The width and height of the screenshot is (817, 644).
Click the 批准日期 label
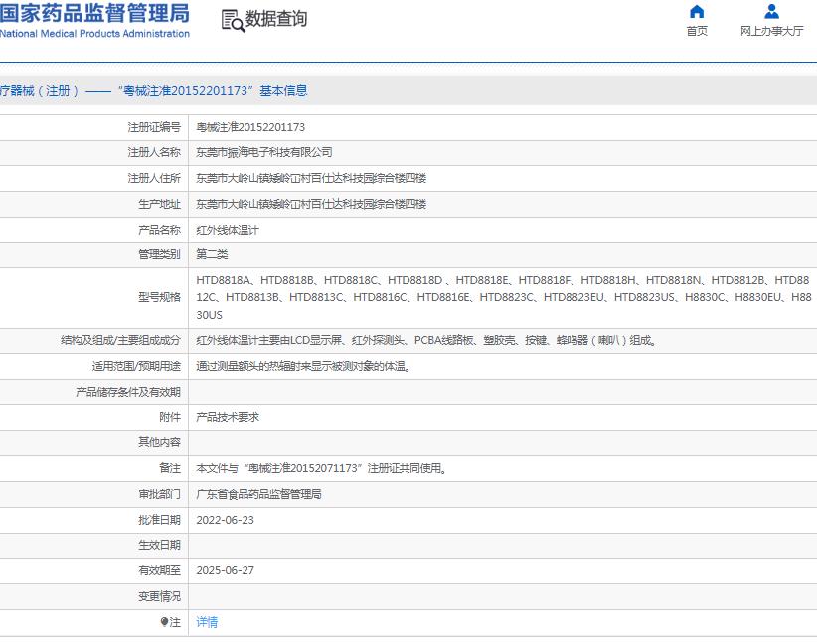point(159,520)
